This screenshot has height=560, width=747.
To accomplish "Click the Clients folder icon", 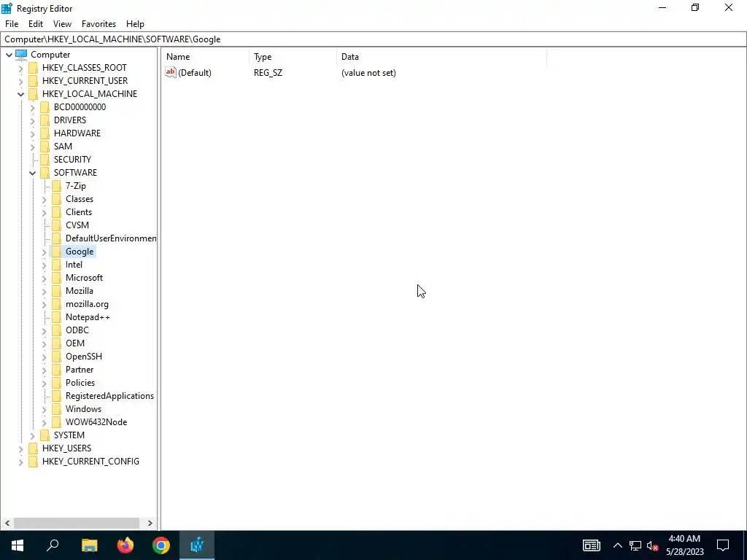I will 57,212.
